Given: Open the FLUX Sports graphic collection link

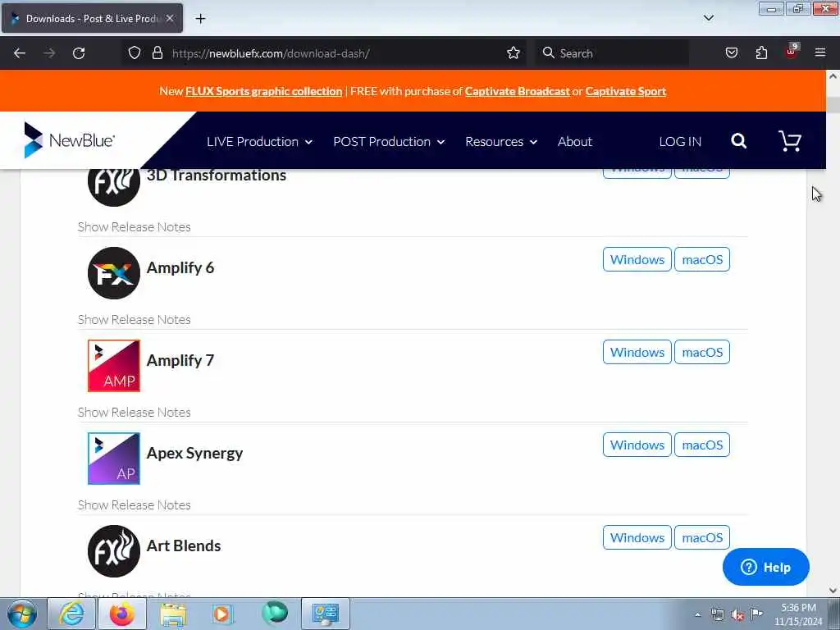Looking at the screenshot, I should point(263,91).
